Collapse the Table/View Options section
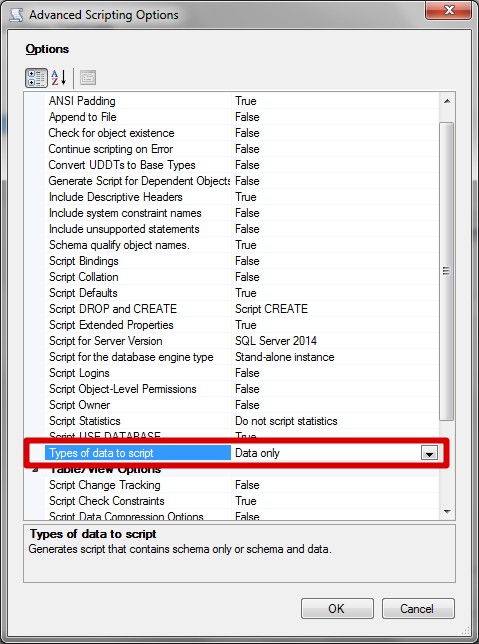 pyautogui.click(x=36, y=469)
